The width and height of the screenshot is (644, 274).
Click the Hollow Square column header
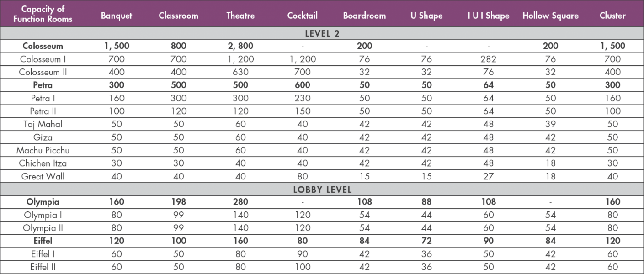coord(550,16)
